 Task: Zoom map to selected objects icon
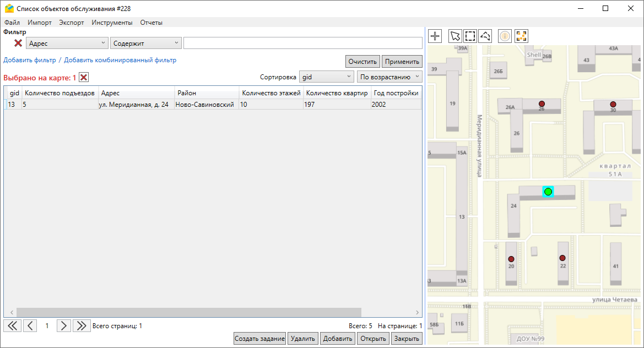pos(521,36)
